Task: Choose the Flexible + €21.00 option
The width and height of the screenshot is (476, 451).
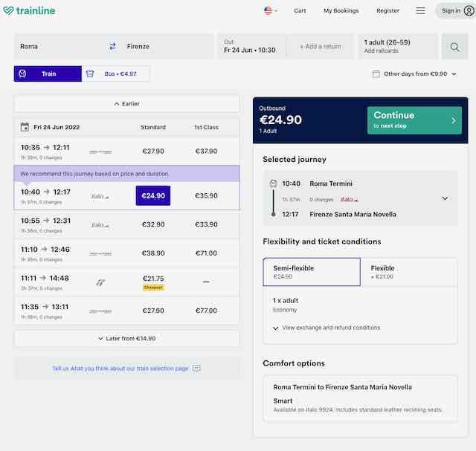Action: [409, 272]
